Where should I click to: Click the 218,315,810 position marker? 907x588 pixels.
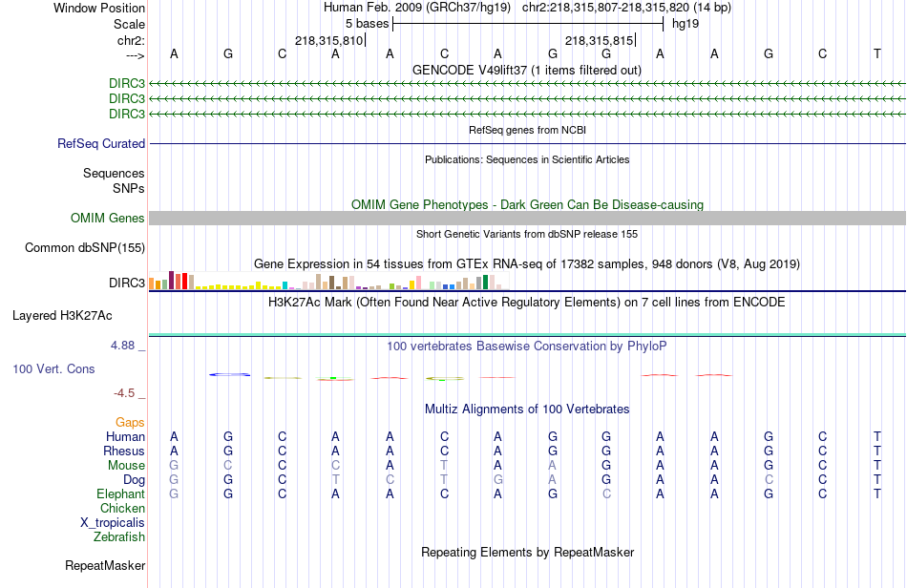329,40
